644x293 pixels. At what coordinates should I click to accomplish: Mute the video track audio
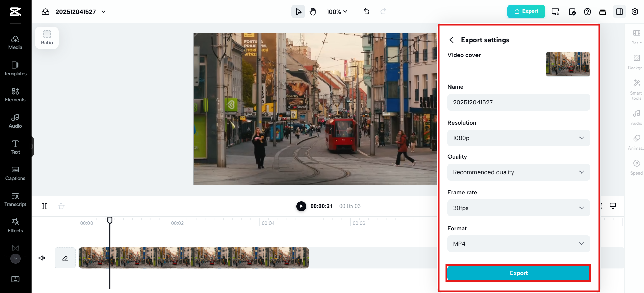pyautogui.click(x=42, y=258)
